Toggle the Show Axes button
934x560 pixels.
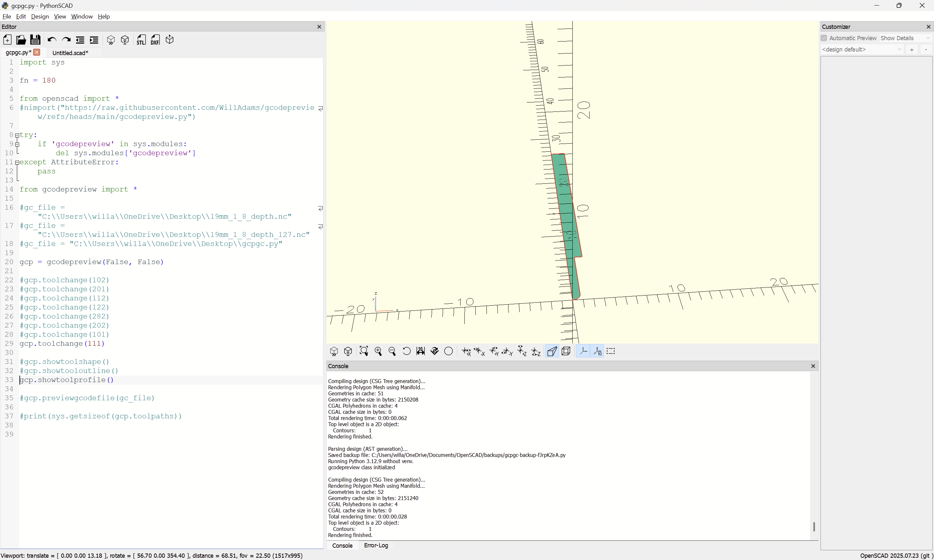[x=583, y=351]
